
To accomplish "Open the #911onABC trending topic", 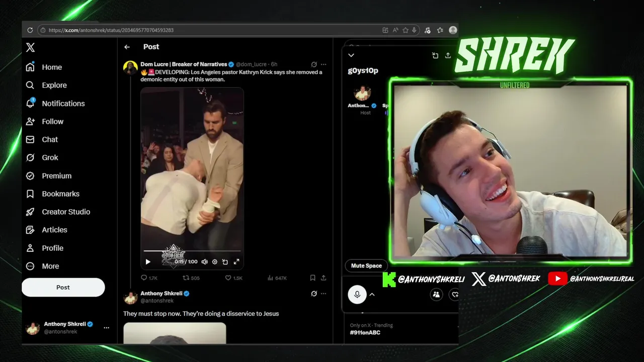I will coord(365,332).
